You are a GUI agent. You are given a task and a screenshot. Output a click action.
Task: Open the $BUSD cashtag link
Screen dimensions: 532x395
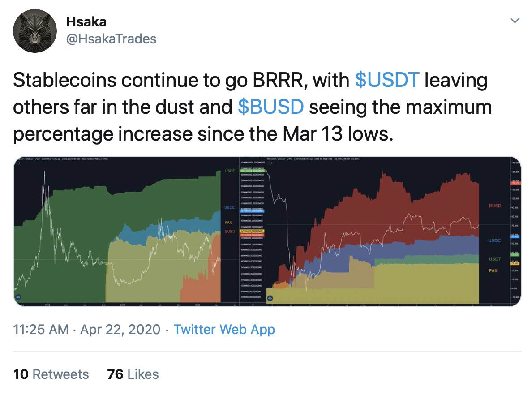271,107
